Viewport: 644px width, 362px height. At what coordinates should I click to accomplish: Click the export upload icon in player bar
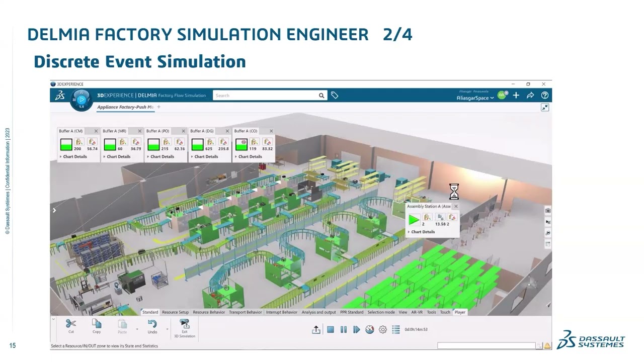[316, 329]
